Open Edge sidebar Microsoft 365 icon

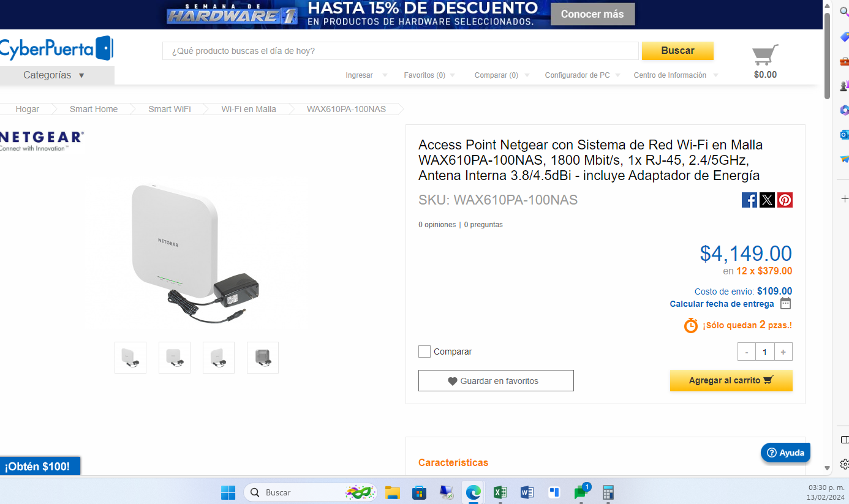843,110
